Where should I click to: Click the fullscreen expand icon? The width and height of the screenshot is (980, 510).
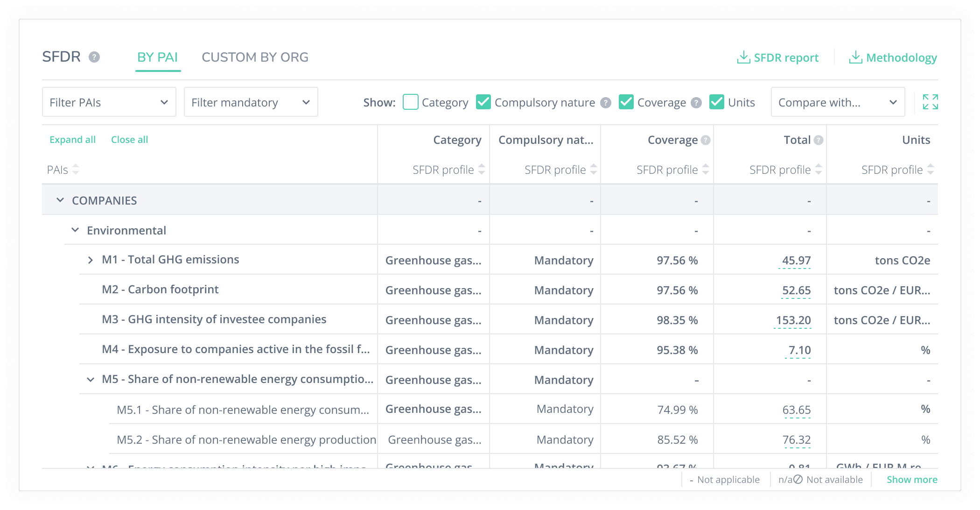[x=930, y=102]
